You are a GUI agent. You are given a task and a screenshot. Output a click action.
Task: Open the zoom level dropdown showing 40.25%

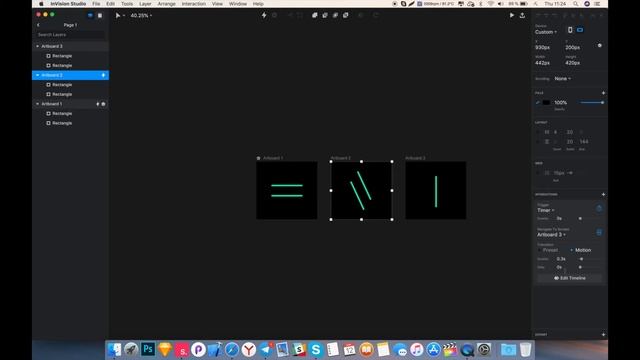coord(141,16)
